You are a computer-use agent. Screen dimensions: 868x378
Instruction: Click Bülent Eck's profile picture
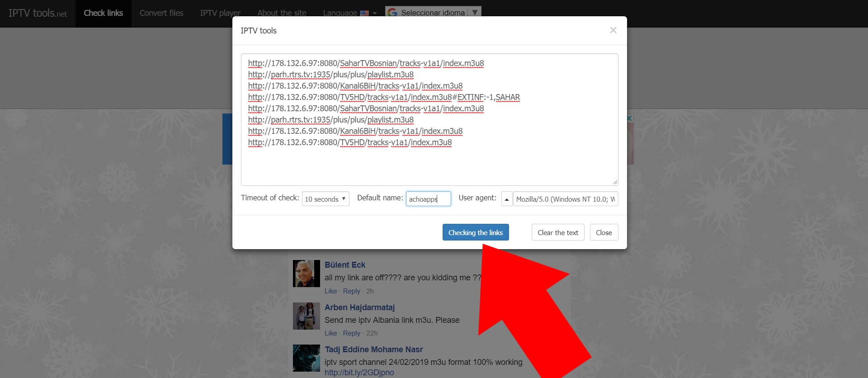306,274
